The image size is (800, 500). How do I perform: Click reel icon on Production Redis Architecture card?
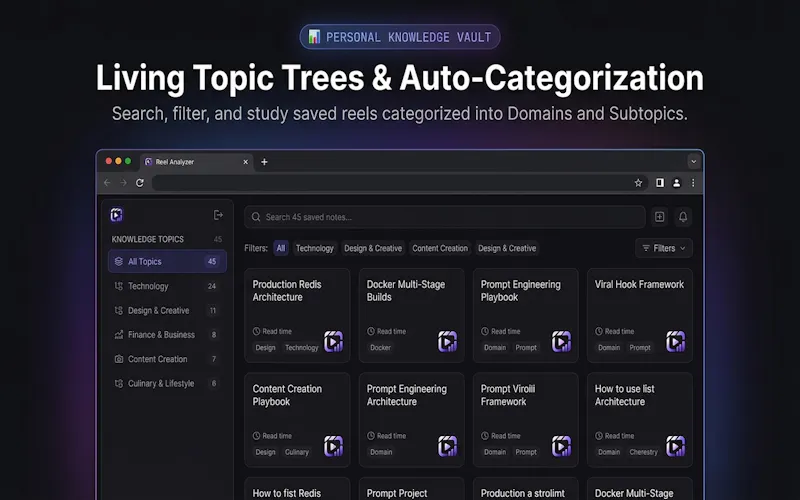point(333,341)
